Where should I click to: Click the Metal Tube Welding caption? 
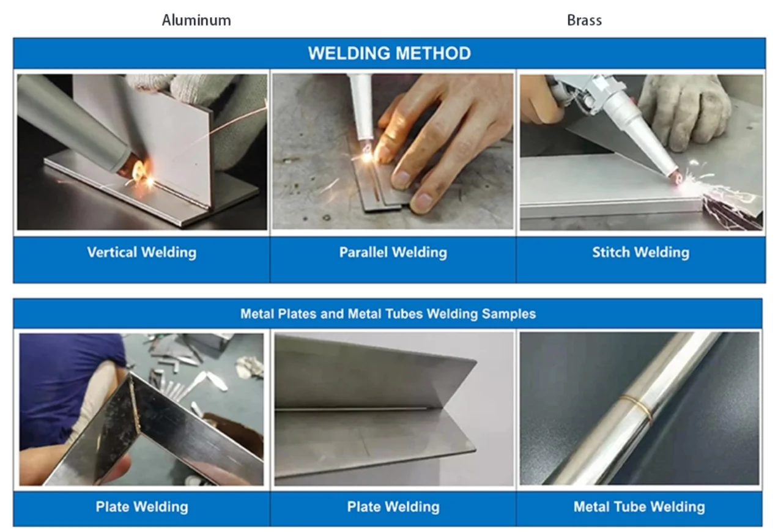[x=639, y=507]
